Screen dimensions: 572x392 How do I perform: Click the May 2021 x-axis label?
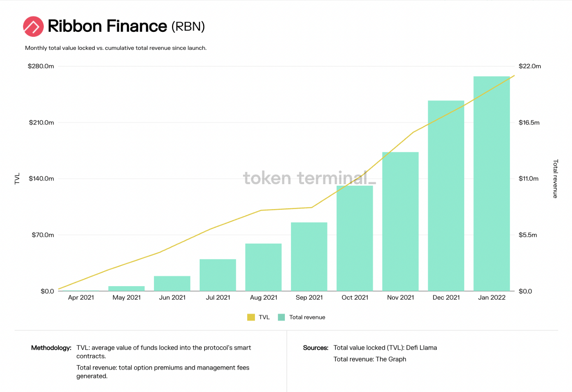pyautogui.click(x=127, y=298)
